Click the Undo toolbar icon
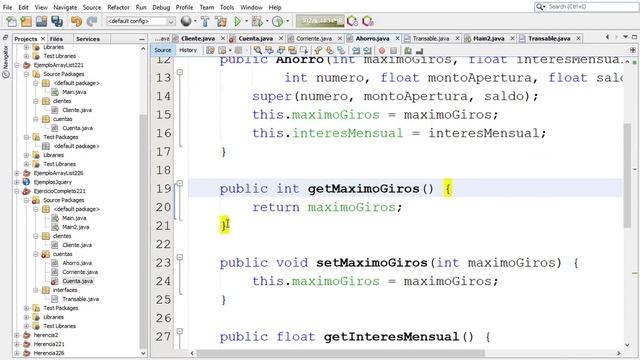The height and width of the screenshot is (360, 640). click(76, 21)
